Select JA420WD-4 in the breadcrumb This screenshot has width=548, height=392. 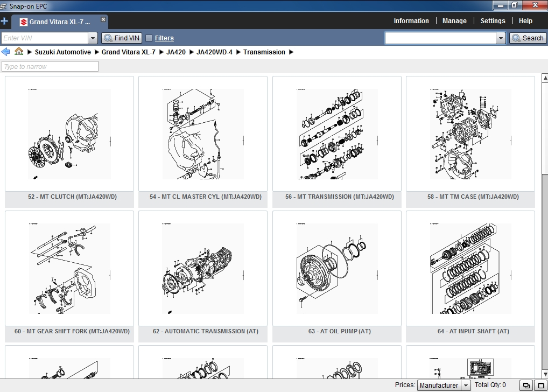214,52
